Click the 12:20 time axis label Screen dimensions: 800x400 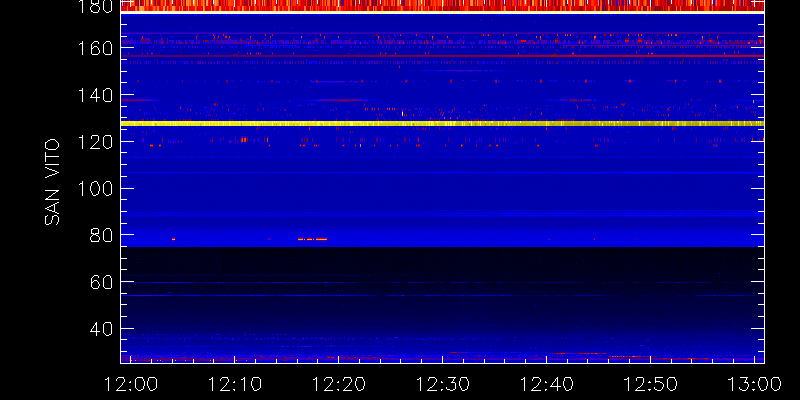[x=338, y=384]
